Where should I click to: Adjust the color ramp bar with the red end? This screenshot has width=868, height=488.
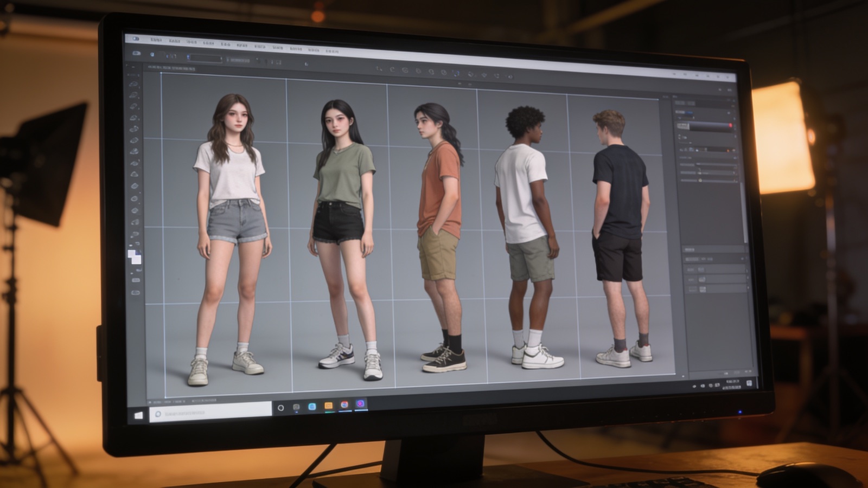pyautogui.click(x=705, y=126)
